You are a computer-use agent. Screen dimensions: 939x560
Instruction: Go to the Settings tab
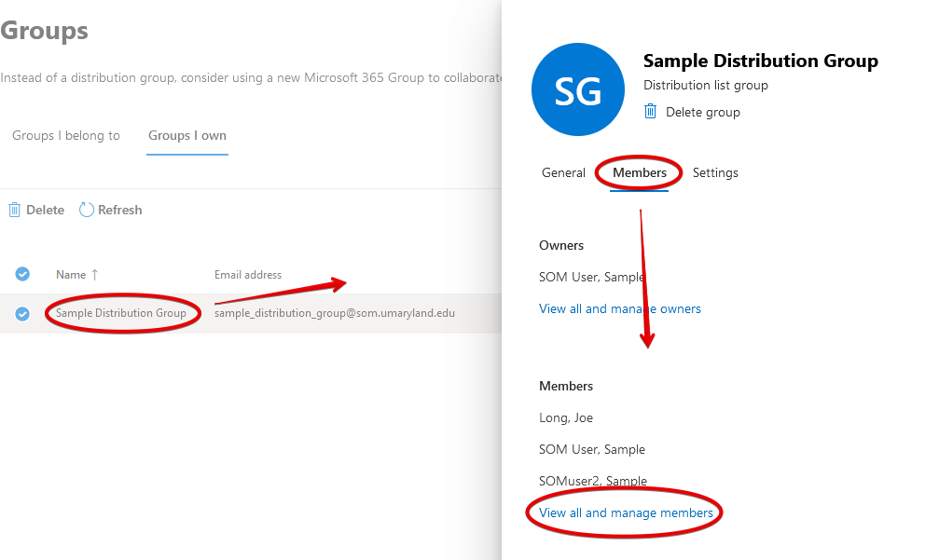[715, 173]
